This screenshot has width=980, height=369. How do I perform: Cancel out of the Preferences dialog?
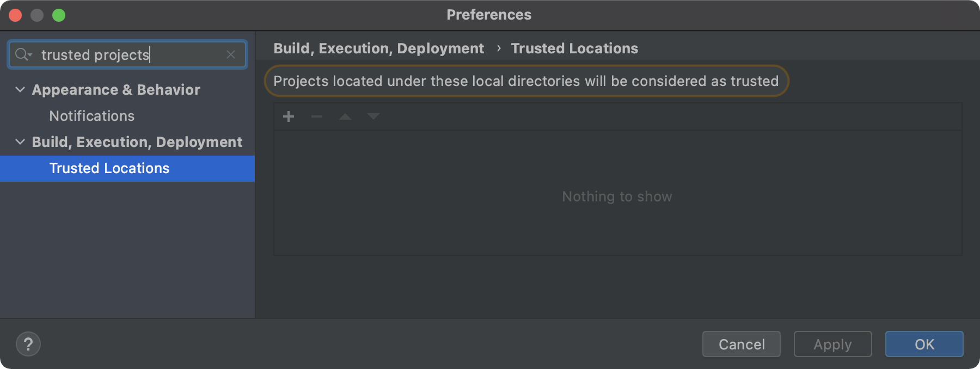tap(741, 344)
